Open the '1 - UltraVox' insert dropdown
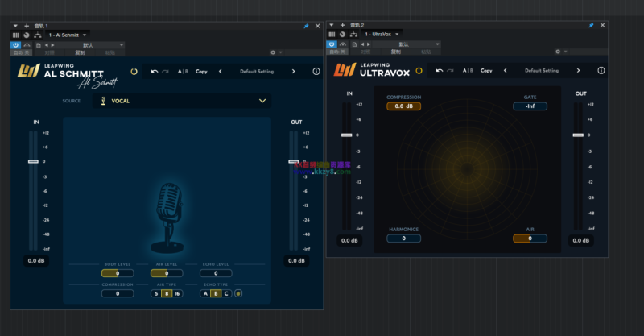644x336 pixels. point(382,34)
